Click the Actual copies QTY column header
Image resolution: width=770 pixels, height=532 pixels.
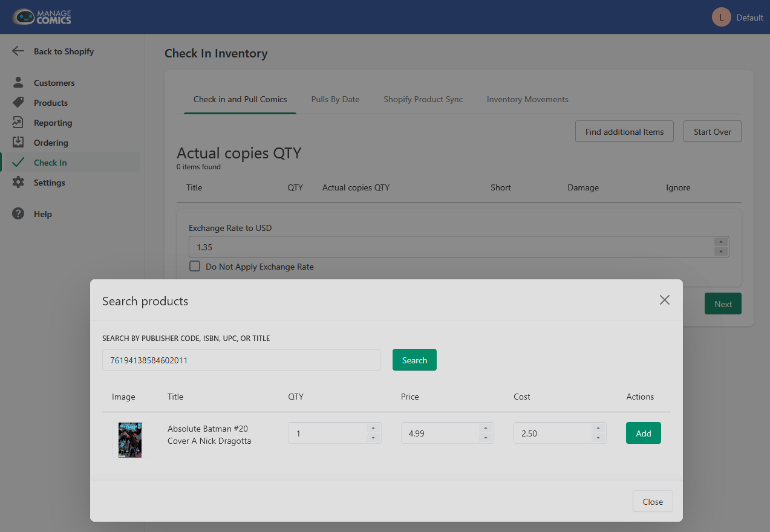tap(356, 187)
